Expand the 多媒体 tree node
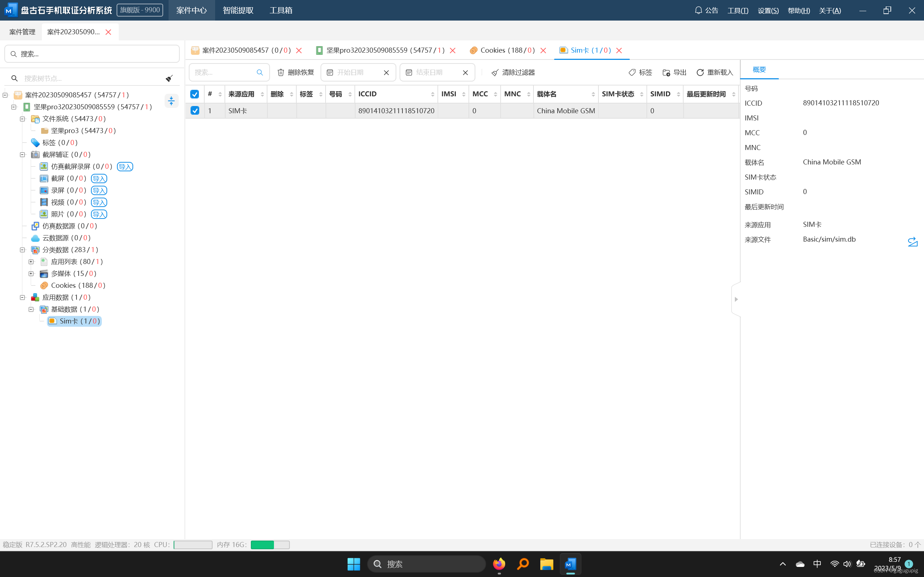The height and width of the screenshot is (577, 924). (x=31, y=274)
